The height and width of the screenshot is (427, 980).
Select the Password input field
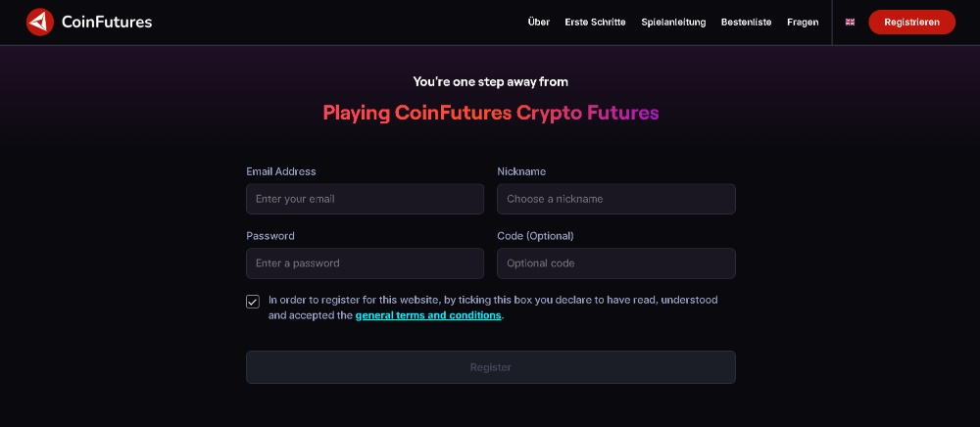pos(365,263)
